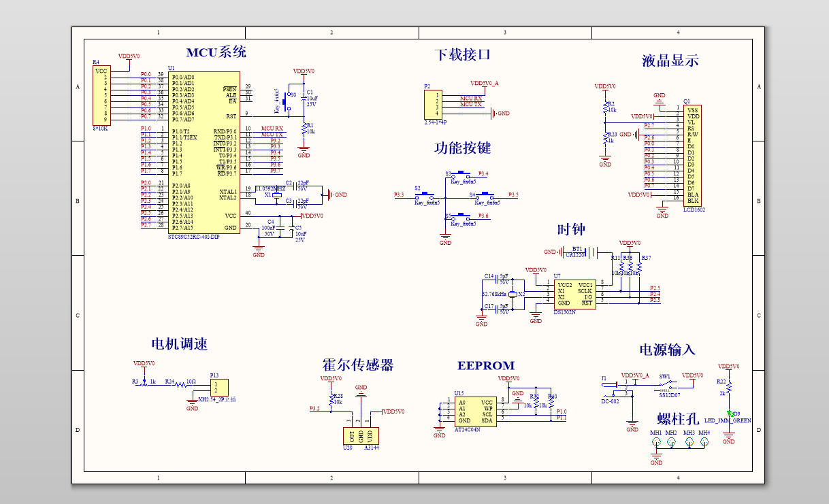Select the U1 STC89C52RC microcontroller symbol
Screen dimensions: 829x504
click(x=204, y=153)
